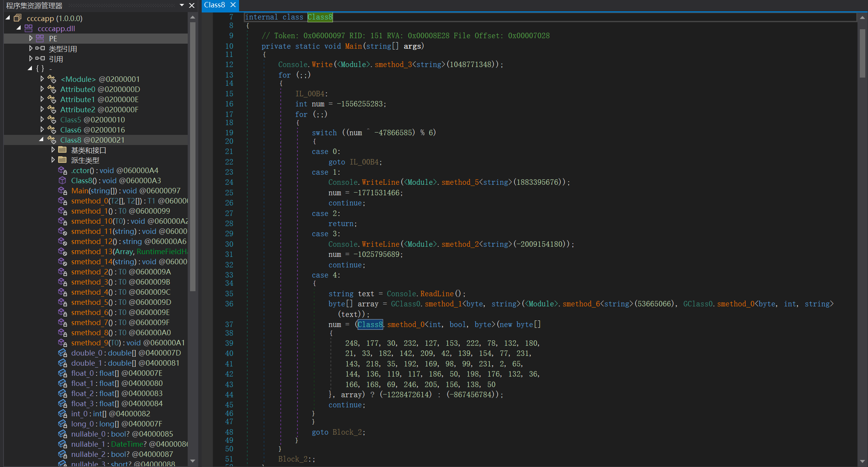Collapse the ccccapp.dll node

pos(18,28)
